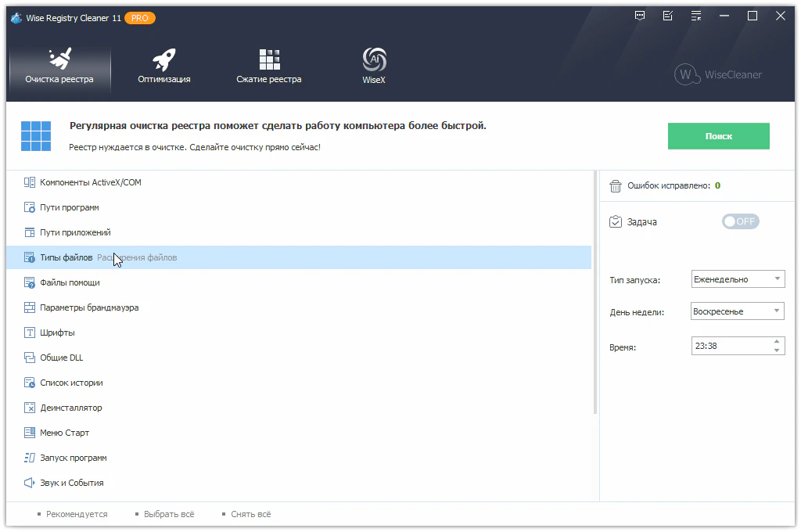Toggle the scheduled task OFF switch

pyautogui.click(x=740, y=221)
